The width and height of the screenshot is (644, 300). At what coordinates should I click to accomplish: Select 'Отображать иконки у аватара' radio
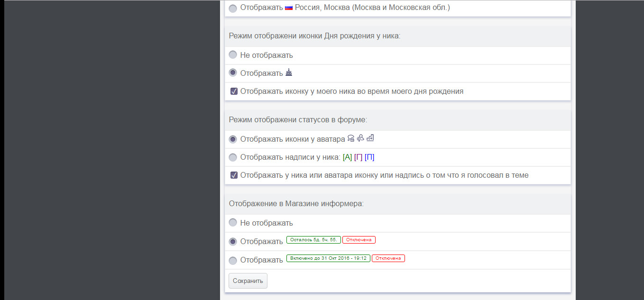(x=233, y=139)
